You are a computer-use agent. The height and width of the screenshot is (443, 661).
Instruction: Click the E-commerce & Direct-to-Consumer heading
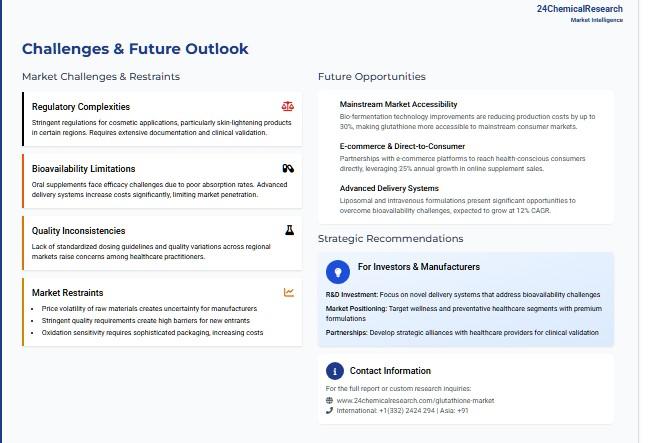pos(401,146)
